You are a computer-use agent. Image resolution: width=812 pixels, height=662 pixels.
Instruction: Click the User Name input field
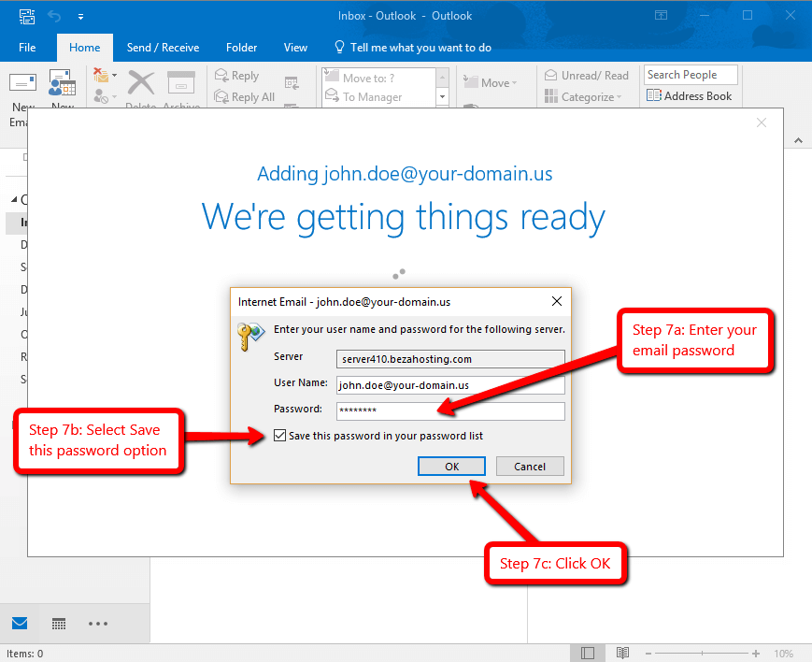[x=450, y=385]
